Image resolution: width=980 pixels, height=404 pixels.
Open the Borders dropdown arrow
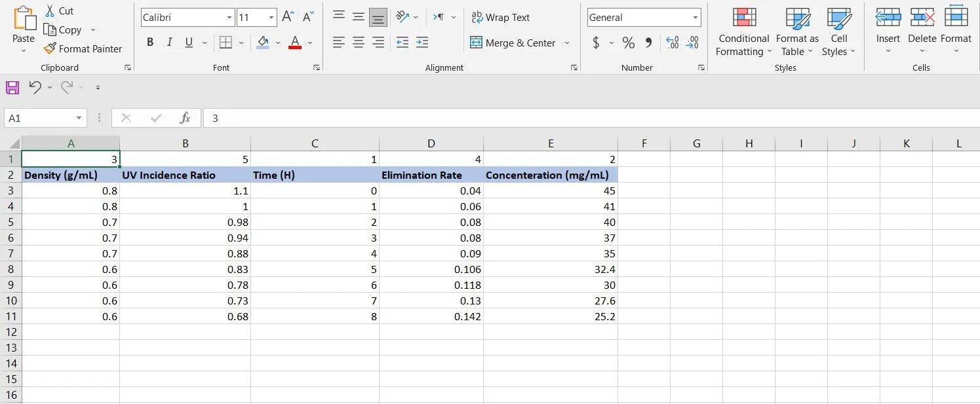241,43
